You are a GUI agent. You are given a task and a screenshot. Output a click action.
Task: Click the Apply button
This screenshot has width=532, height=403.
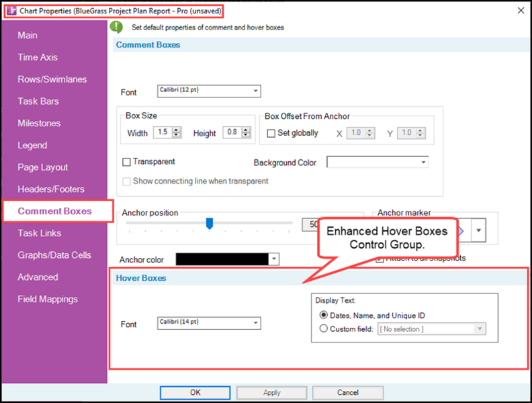[272, 392]
